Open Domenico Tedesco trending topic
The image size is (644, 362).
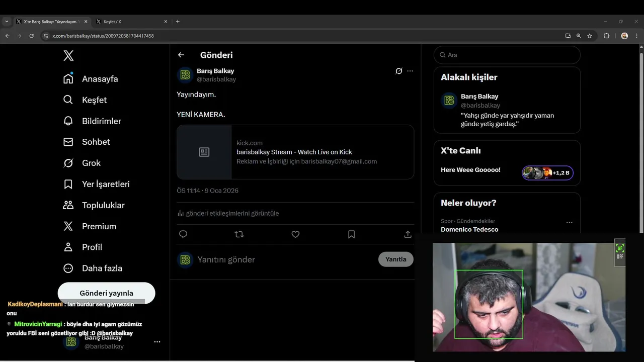(x=469, y=229)
